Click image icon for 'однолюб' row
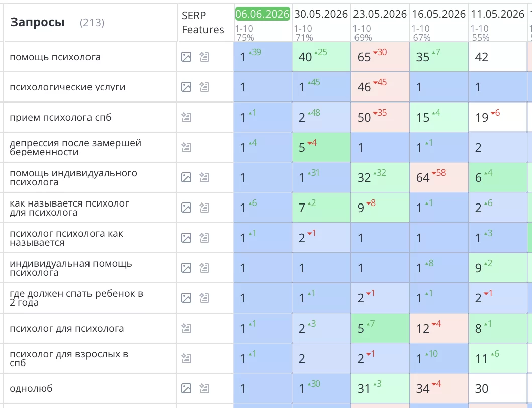 point(186,388)
